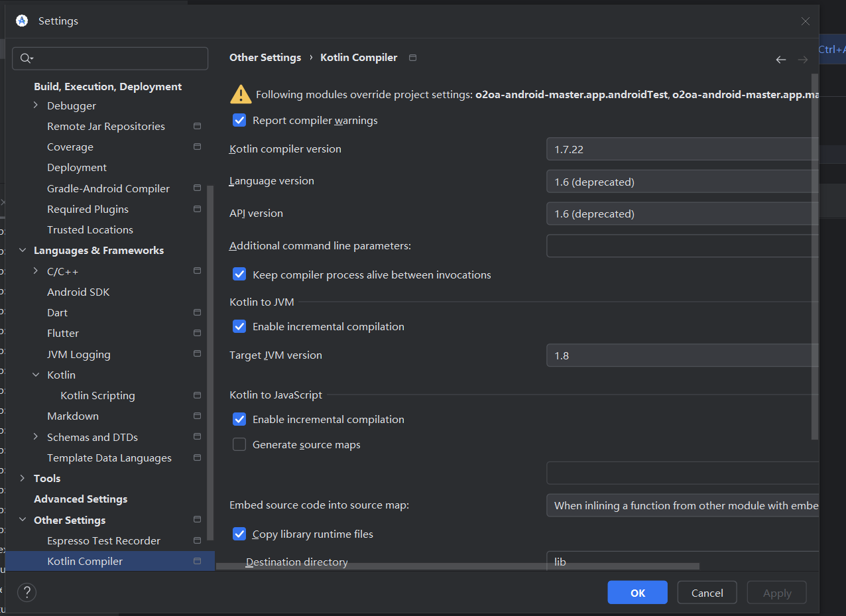Select Android SDK in settings tree
Screen dimensions: 846x616
coord(78,292)
